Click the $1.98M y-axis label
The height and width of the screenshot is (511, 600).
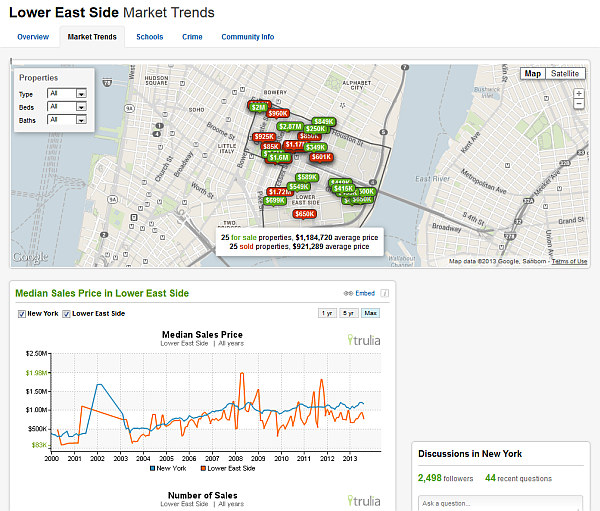pos(36,373)
